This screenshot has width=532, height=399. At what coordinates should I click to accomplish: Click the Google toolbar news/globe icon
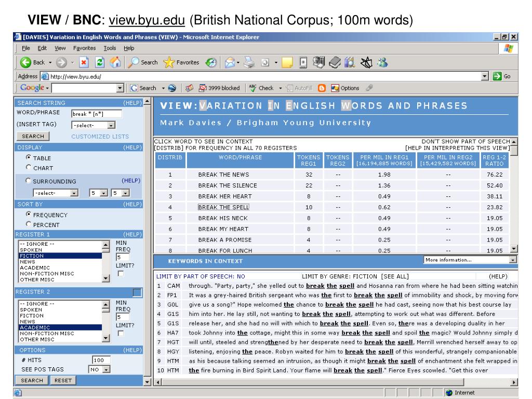(x=172, y=88)
